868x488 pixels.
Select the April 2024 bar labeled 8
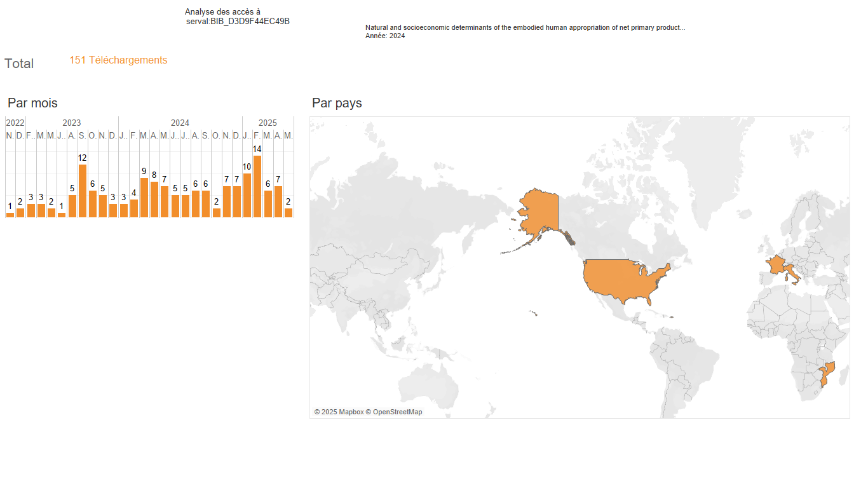tap(154, 200)
